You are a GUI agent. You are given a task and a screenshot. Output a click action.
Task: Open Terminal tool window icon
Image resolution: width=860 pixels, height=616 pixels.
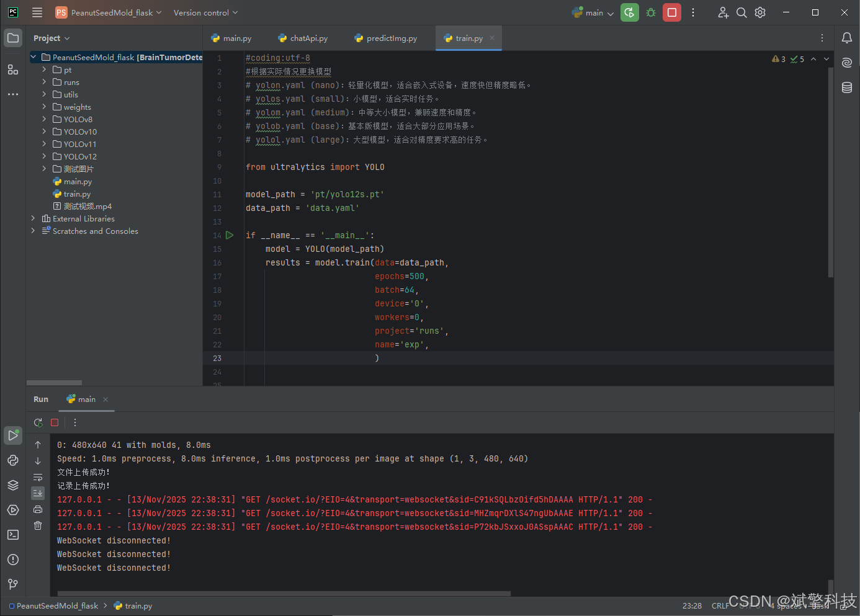[x=13, y=535]
